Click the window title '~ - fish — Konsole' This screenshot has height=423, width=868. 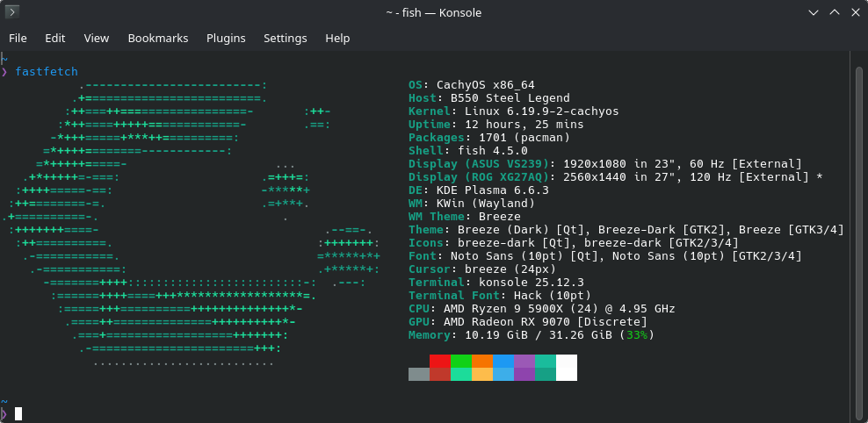(434, 12)
